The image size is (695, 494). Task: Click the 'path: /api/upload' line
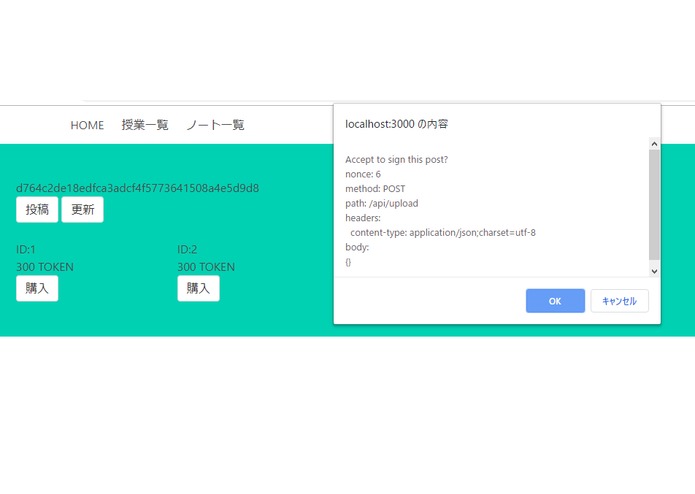coord(382,203)
